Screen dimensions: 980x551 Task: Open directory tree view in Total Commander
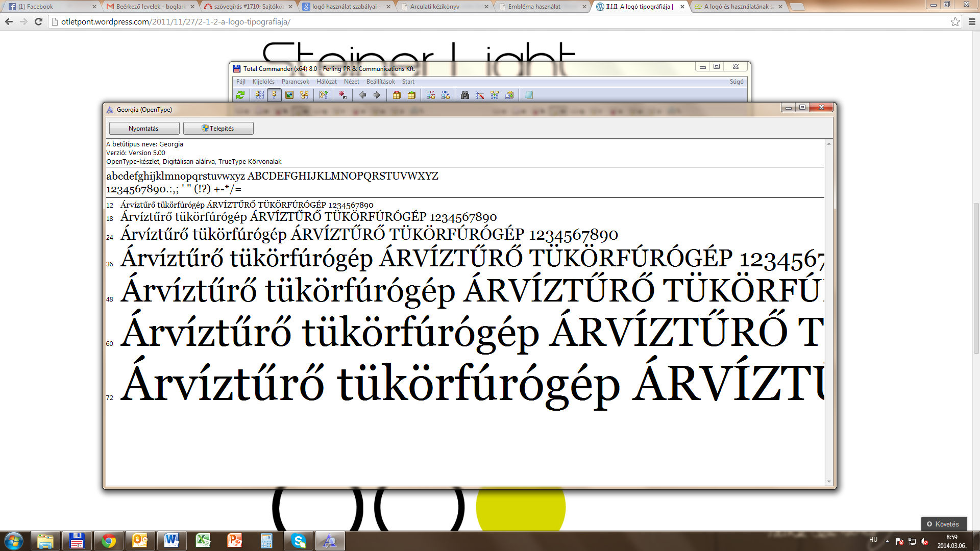pos(304,95)
